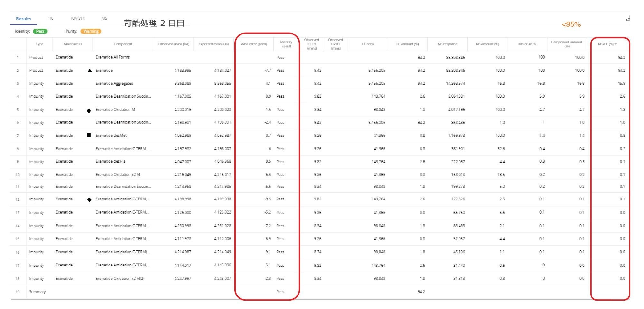Click mass error value -7.7
Image resolution: width=644 pixels, height=309 pixels.
click(x=268, y=70)
